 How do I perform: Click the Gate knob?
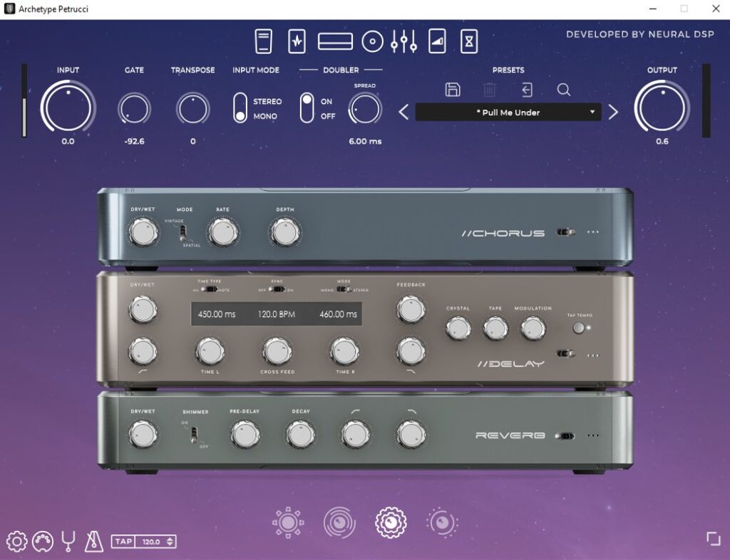pyautogui.click(x=134, y=109)
